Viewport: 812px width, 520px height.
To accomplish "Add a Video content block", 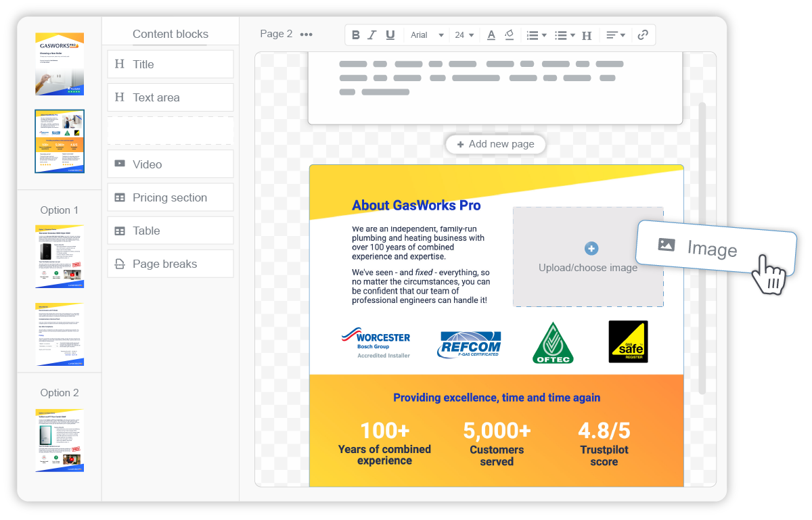I will point(170,164).
